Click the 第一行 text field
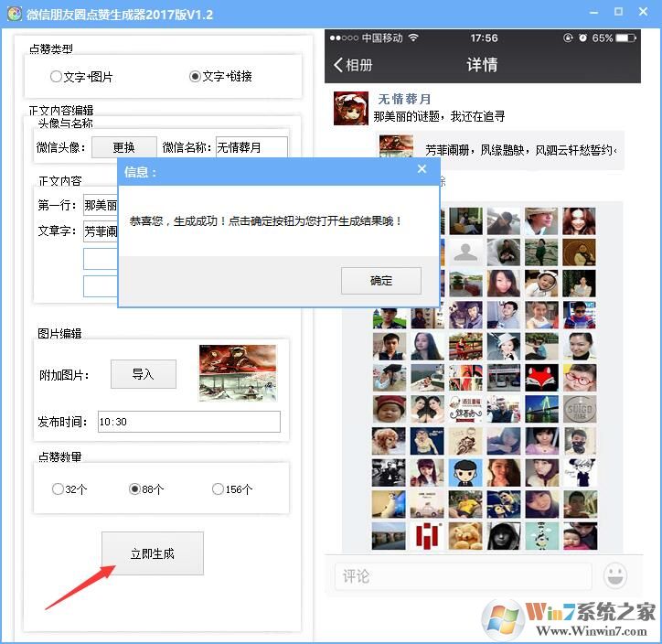The image size is (662, 644). click(x=101, y=205)
